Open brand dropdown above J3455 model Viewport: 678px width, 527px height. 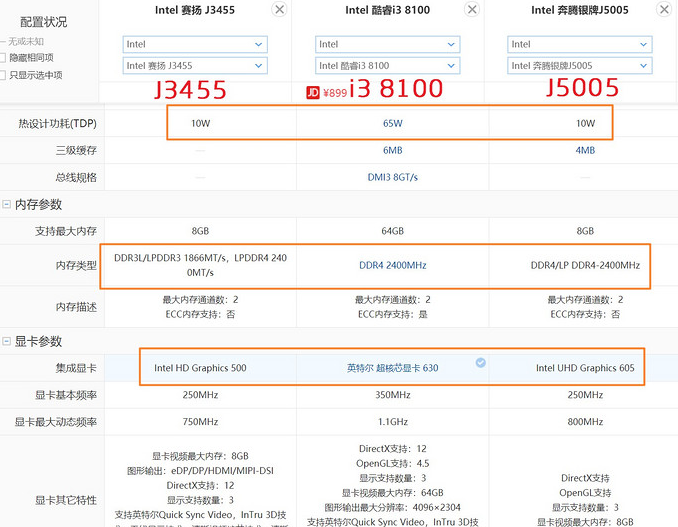click(x=195, y=44)
